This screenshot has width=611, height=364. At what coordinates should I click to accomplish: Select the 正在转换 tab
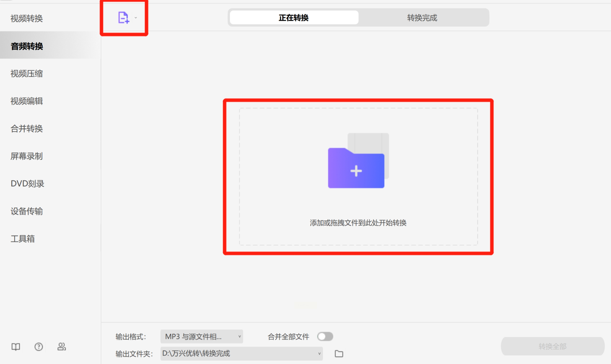coord(294,17)
